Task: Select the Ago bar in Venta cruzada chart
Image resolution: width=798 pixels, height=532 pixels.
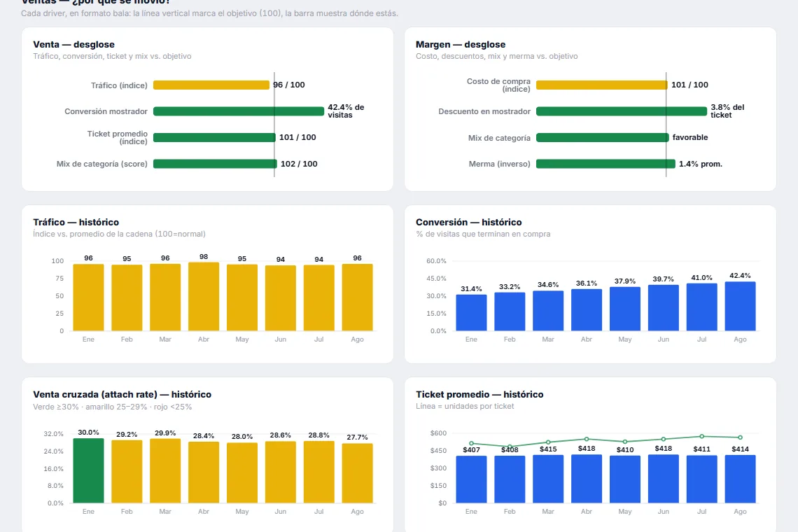Action: click(357, 473)
